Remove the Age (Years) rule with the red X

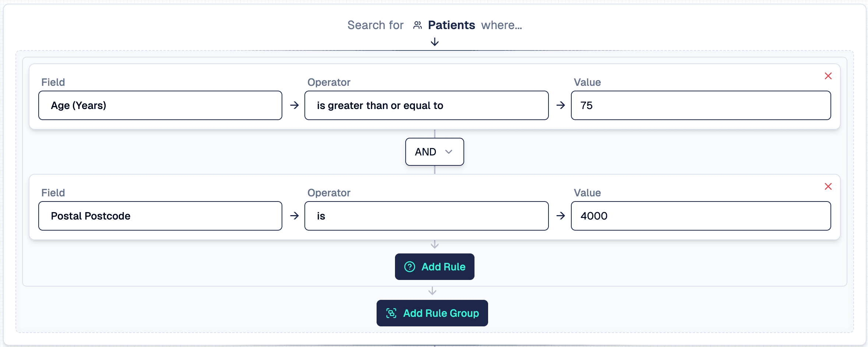828,76
